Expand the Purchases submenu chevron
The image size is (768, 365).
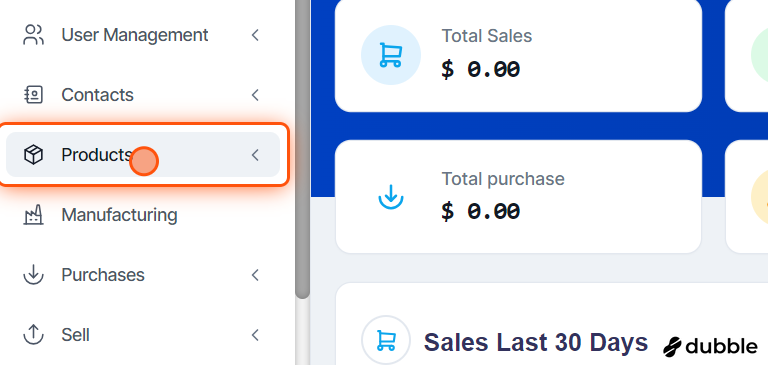pos(255,275)
